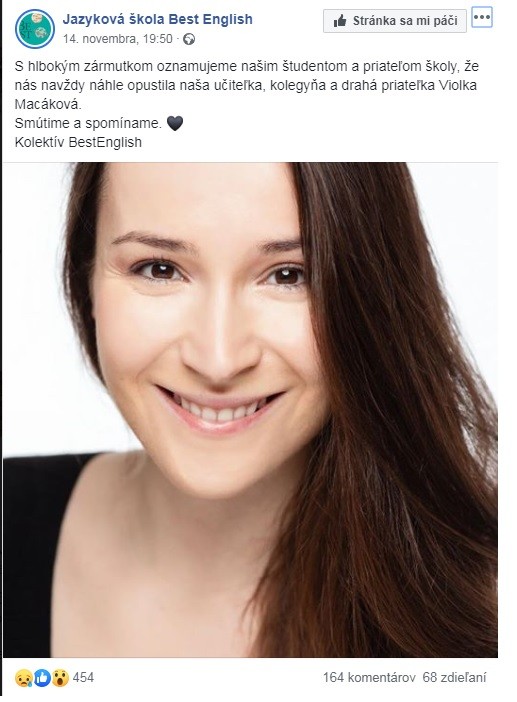Open the post timestamp '14. novembra, 19:50'
The height and width of the screenshot is (702, 517).
tap(117, 39)
